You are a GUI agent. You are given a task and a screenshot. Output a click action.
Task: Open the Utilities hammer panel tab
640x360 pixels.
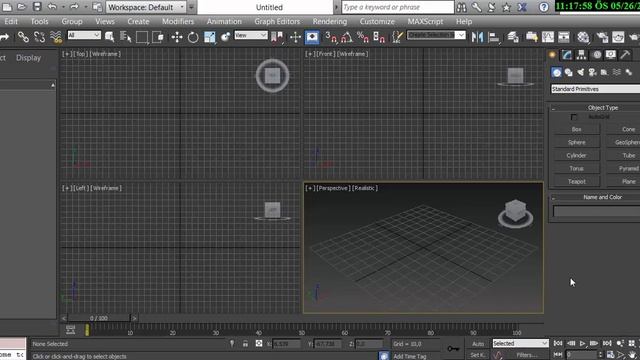click(625, 55)
